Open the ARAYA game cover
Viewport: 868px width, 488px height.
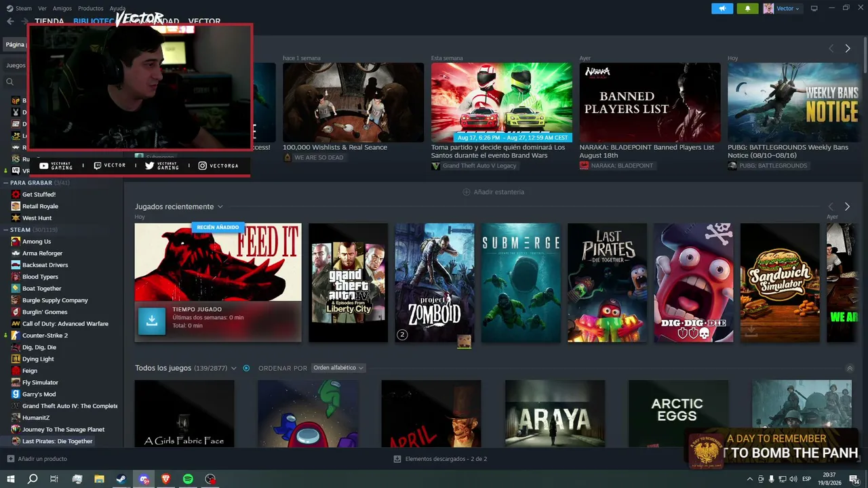tap(555, 413)
